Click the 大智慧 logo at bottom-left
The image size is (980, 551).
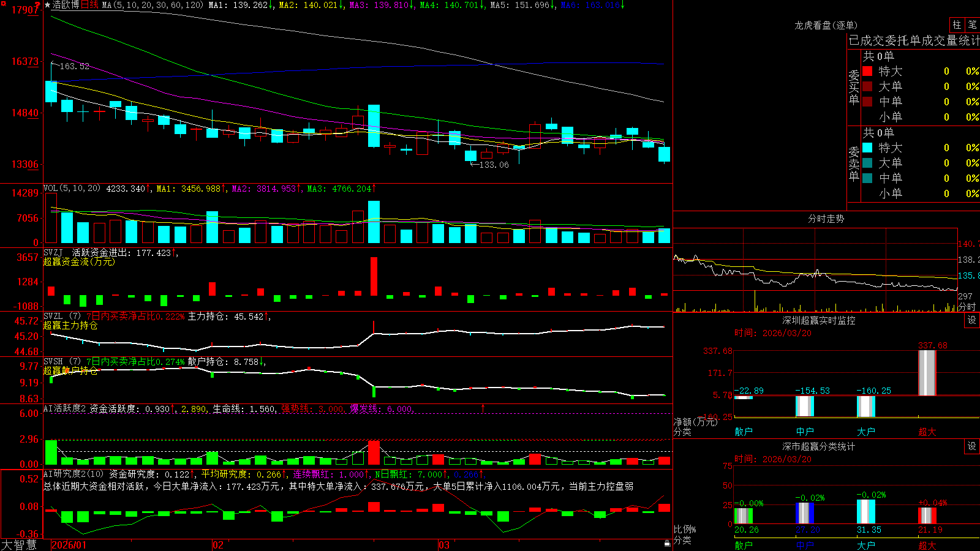click(x=19, y=545)
